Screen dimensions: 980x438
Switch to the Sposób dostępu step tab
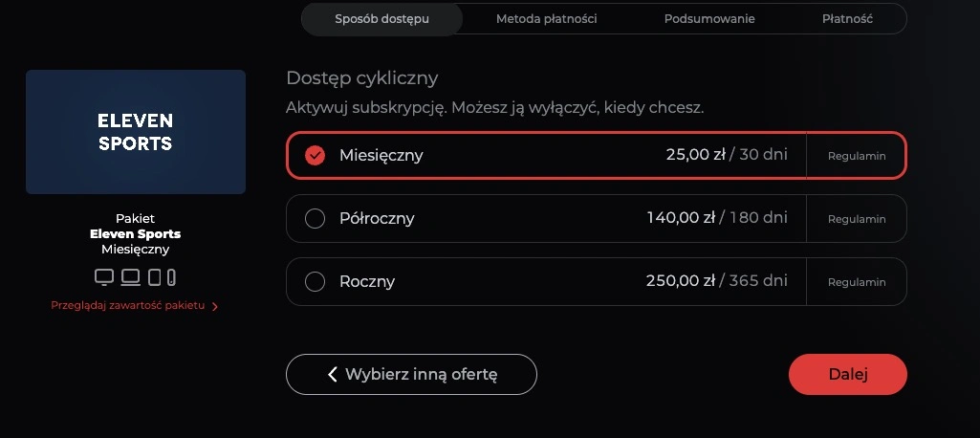381,19
